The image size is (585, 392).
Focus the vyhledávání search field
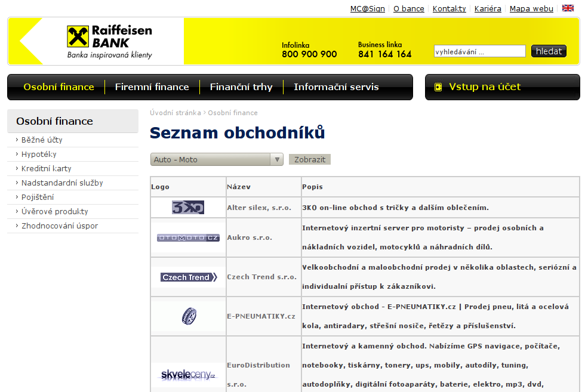click(x=479, y=51)
